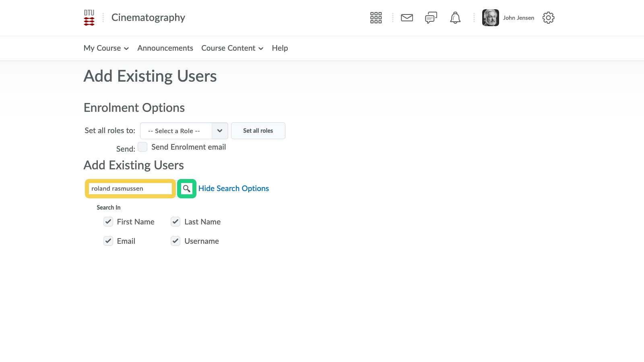Screen dimensions: 644x362
Task: Click the magnifier search icon
Action: pos(187,189)
